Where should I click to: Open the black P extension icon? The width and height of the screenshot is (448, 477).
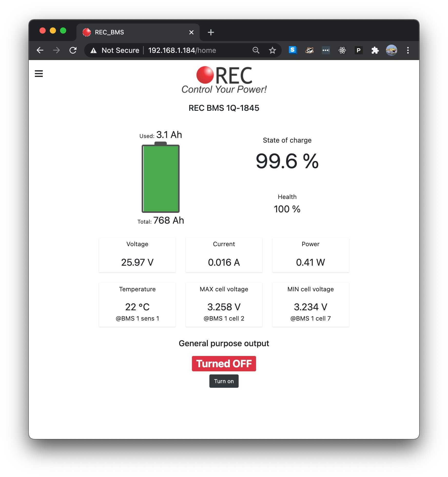pos(358,50)
